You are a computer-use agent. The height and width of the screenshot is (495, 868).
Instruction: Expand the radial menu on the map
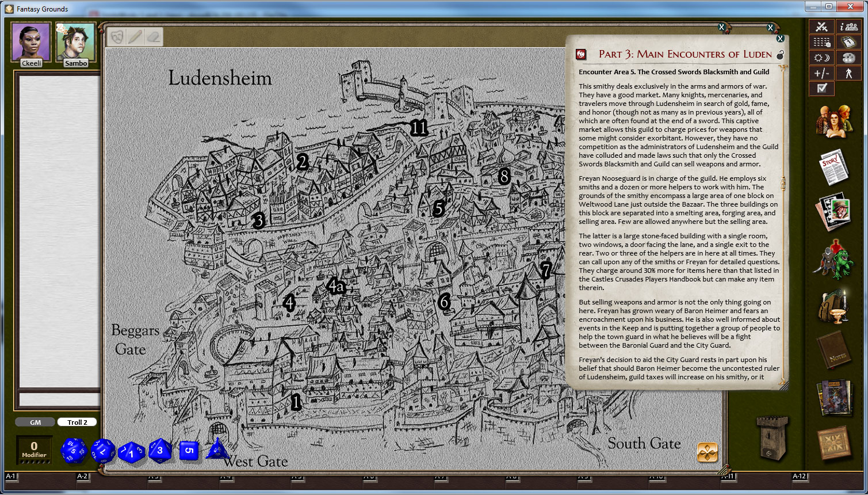tap(709, 454)
